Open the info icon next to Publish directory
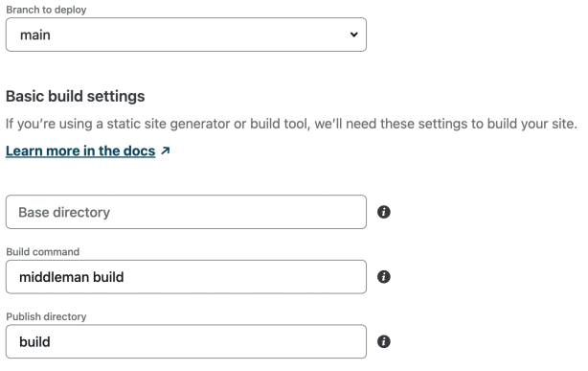588x371 pixels. point(384,341)
